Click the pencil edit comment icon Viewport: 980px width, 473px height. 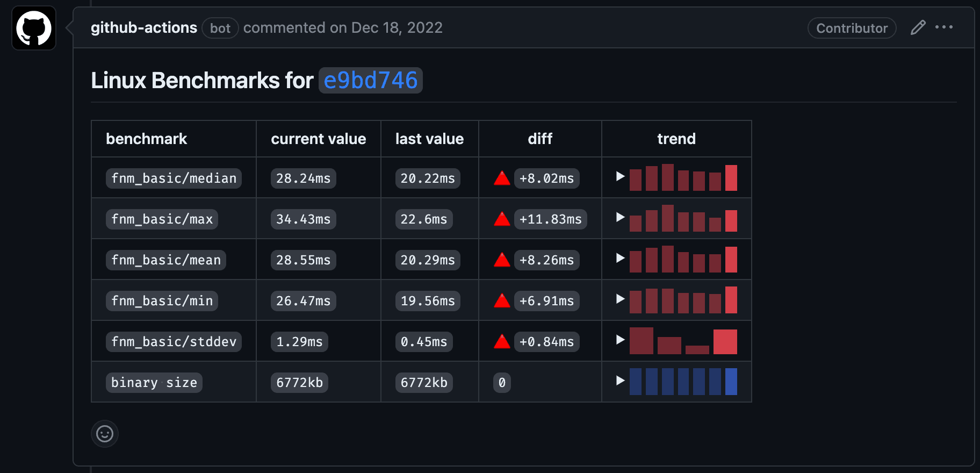click(918, 27)
